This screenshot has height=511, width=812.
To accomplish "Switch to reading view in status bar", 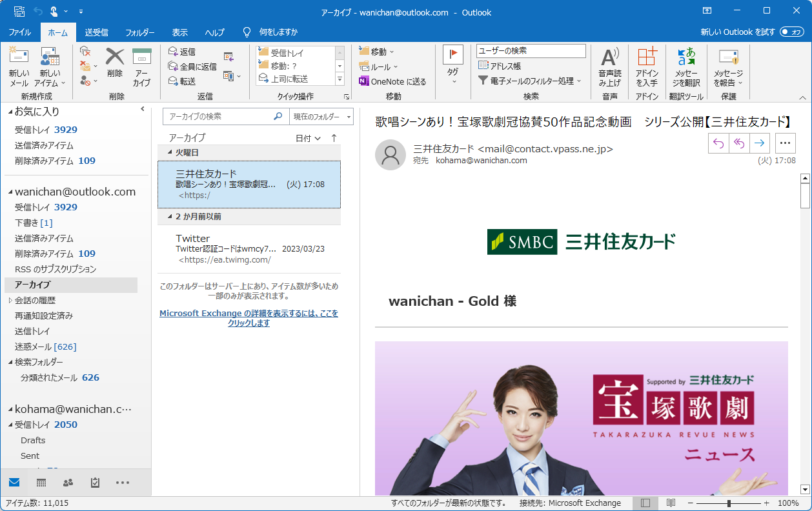I will (x=671, y=503).
